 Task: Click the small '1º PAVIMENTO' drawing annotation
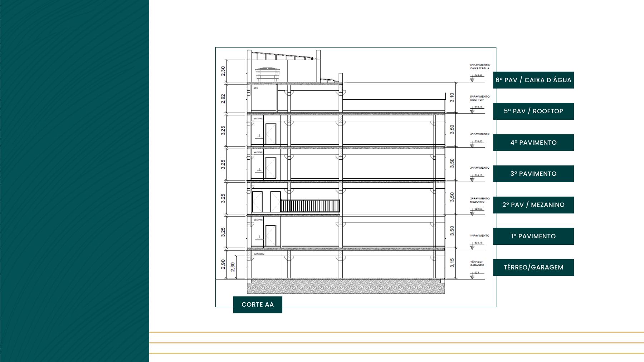point(480,235)
